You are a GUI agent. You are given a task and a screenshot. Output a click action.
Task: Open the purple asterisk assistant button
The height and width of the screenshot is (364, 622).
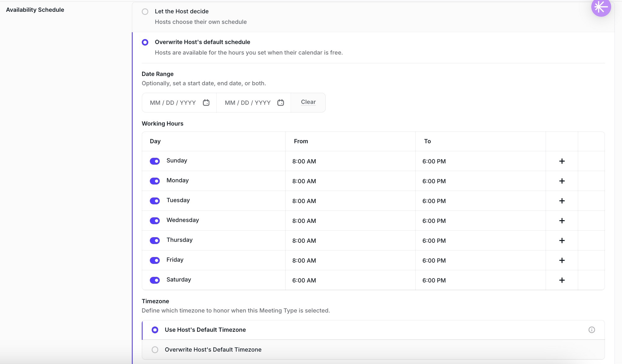[601, 7]
